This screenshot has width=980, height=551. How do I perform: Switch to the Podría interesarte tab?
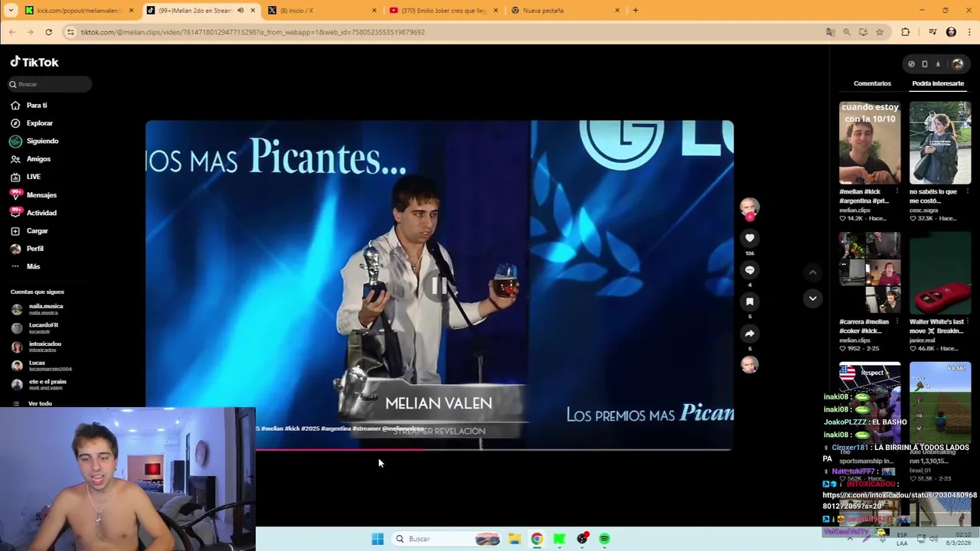(938, 83)
